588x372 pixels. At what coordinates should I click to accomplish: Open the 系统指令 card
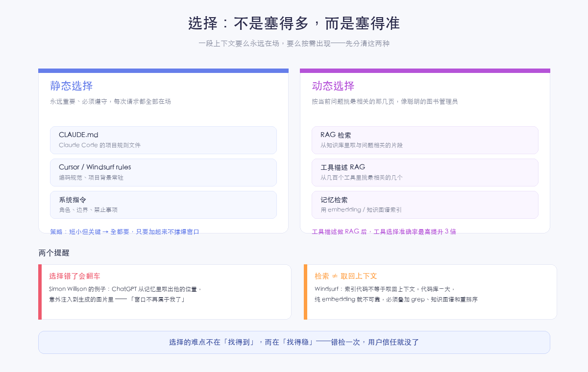pos(163,205)
